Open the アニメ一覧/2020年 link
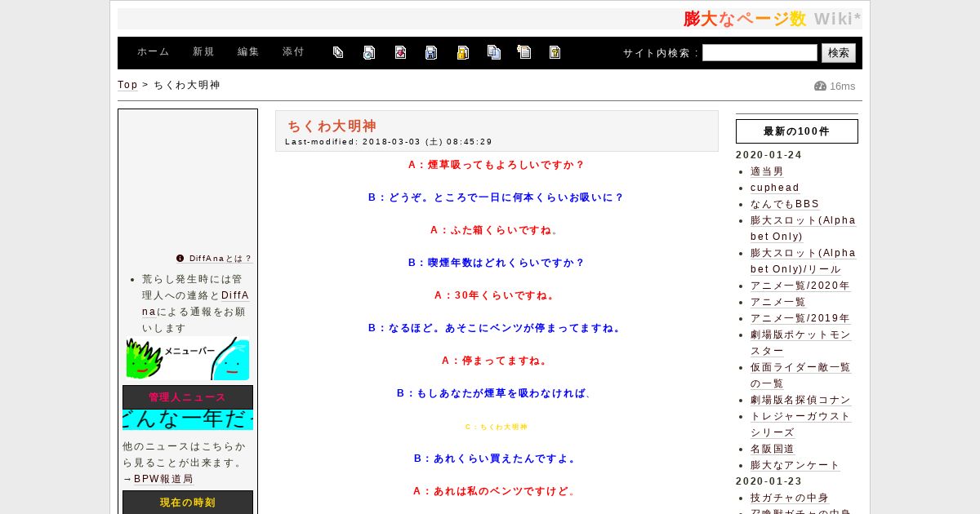 (800, 286)
